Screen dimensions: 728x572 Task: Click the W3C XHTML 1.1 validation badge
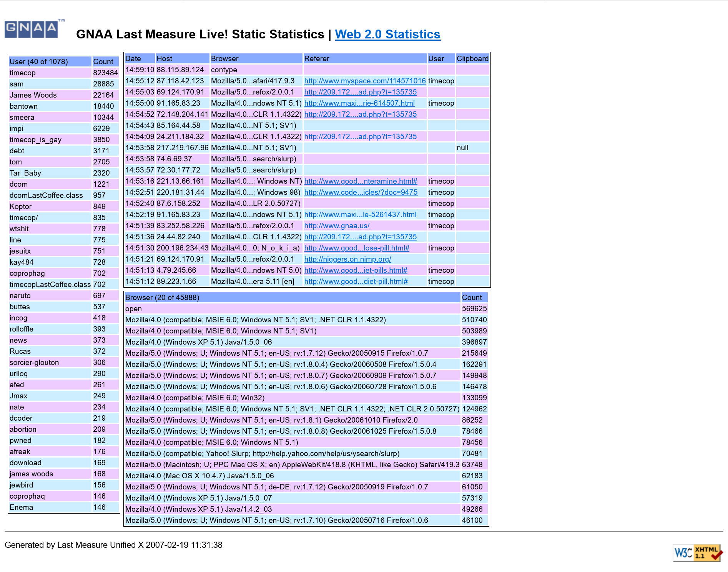698,553
